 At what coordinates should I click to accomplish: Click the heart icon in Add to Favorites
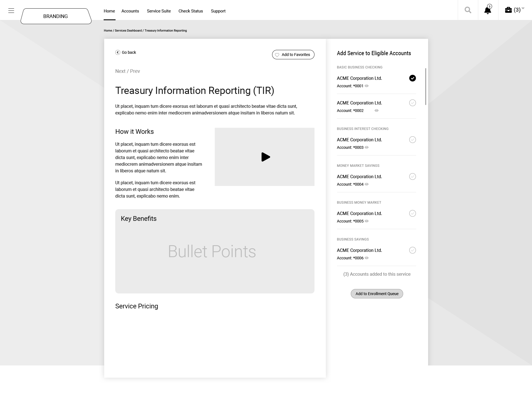pos(277,55)
